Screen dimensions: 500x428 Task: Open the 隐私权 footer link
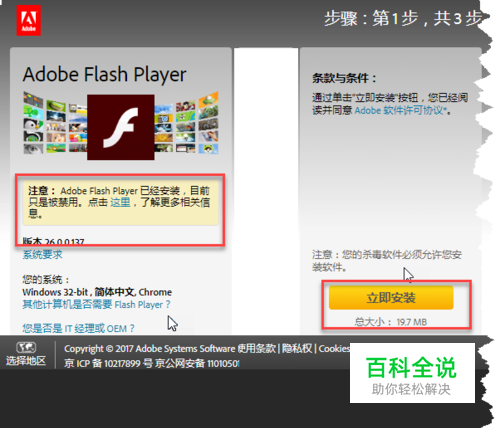coord(297,349)
